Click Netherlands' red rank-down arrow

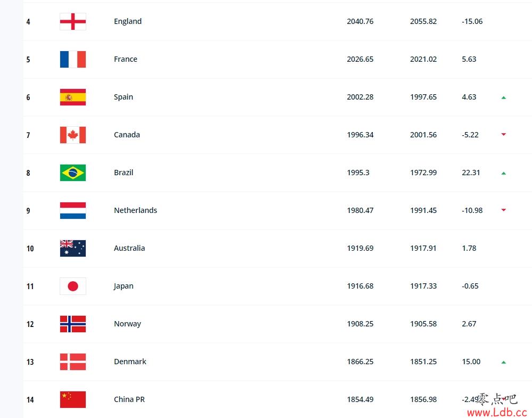(x=503, y=210)
